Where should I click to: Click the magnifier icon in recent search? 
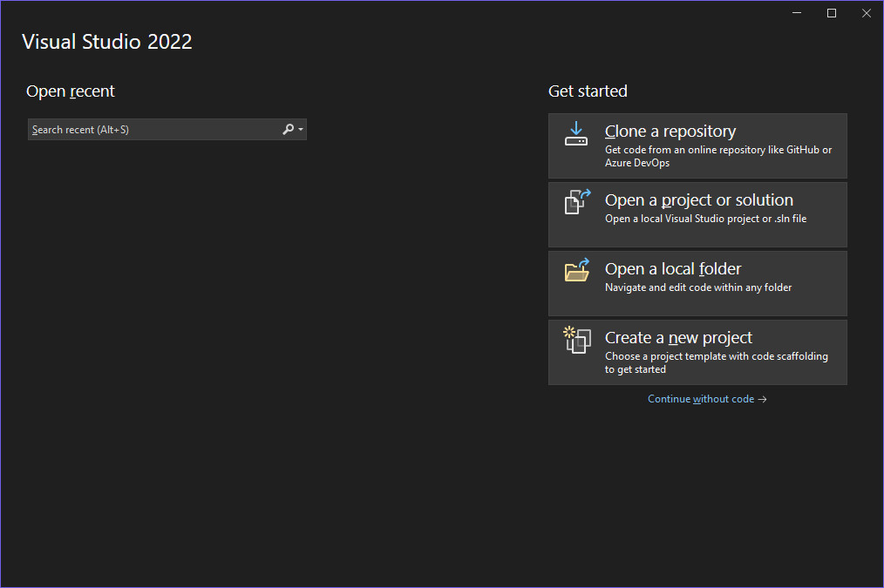288,130
